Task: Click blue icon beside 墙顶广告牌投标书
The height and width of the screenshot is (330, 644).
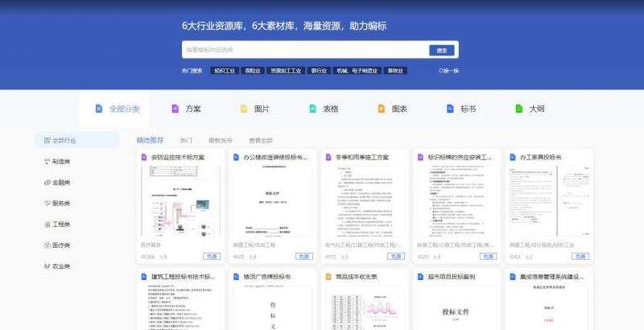Action: (236, 277)
